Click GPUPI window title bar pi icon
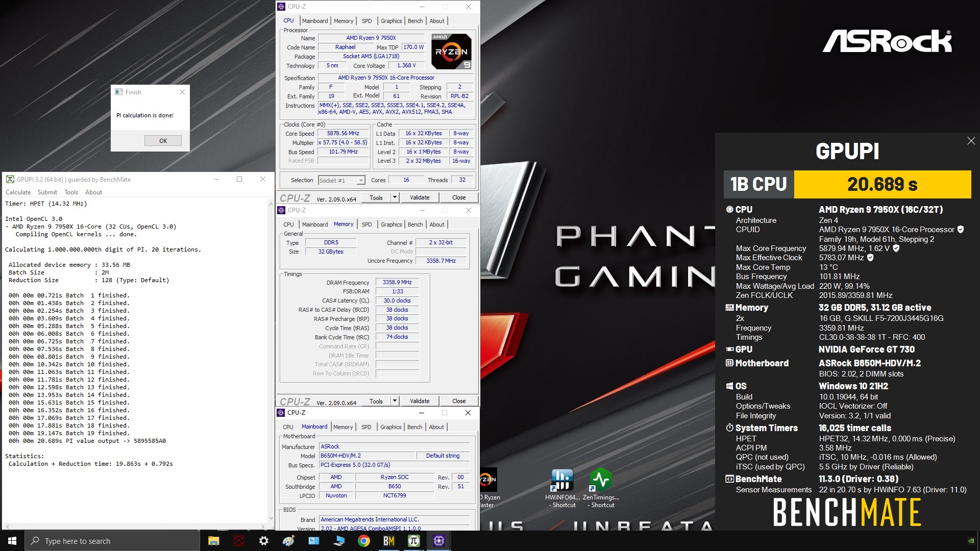 (x=10, y=179)
